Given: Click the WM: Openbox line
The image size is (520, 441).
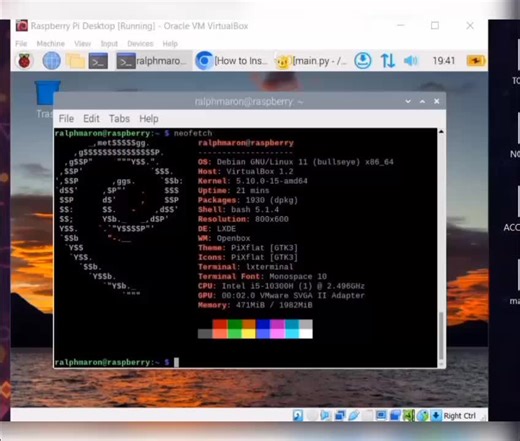Looking at the screenshot, I should [224, 238].
